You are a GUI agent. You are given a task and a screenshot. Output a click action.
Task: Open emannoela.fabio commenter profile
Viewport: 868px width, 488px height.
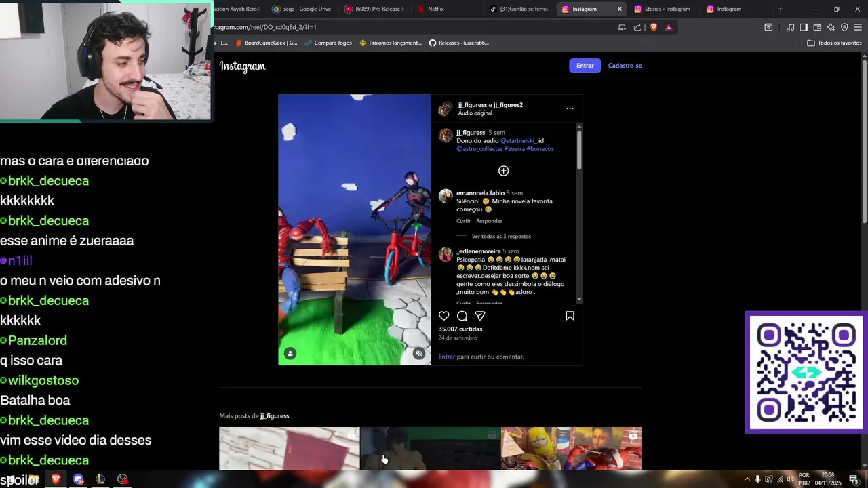tap(480, 193)
